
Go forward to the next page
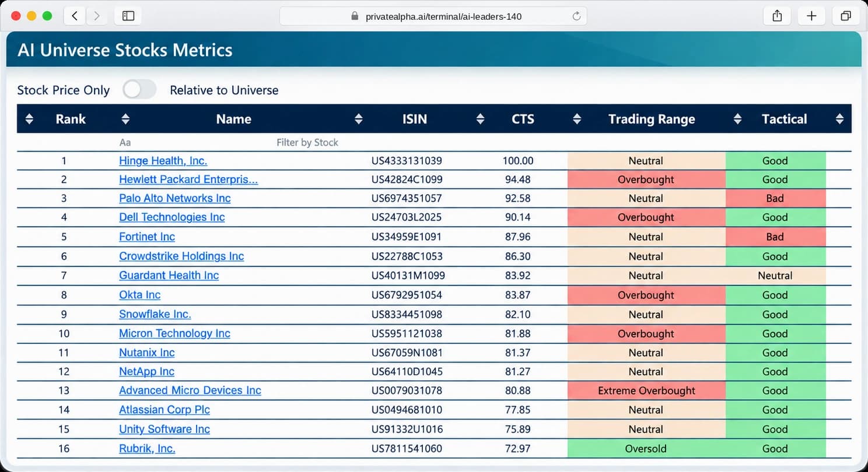97,16
